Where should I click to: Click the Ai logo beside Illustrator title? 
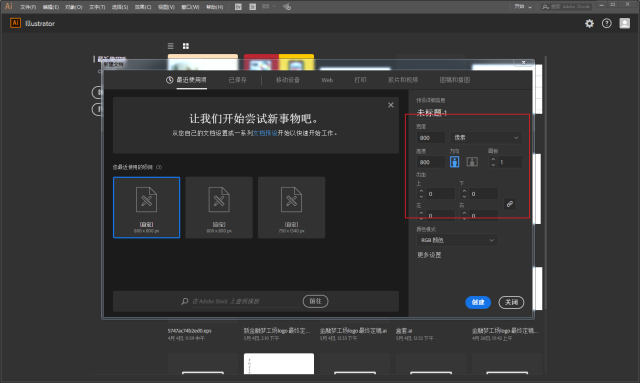click(15, 23)
